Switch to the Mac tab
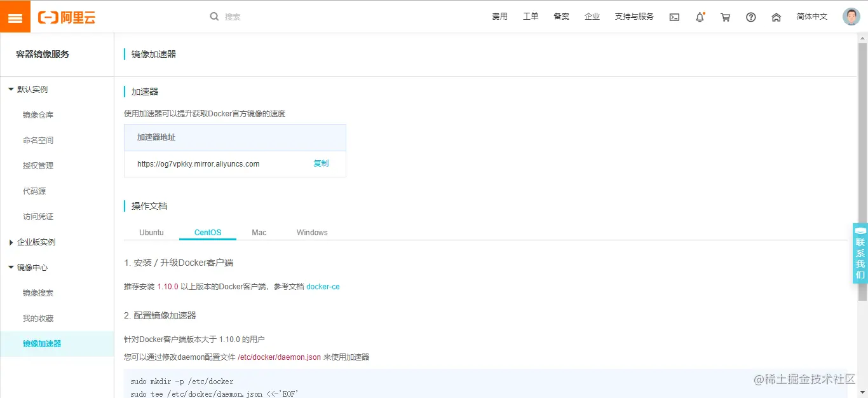The image size is (868, 398). pyautogui.click(x=259, y=233)
